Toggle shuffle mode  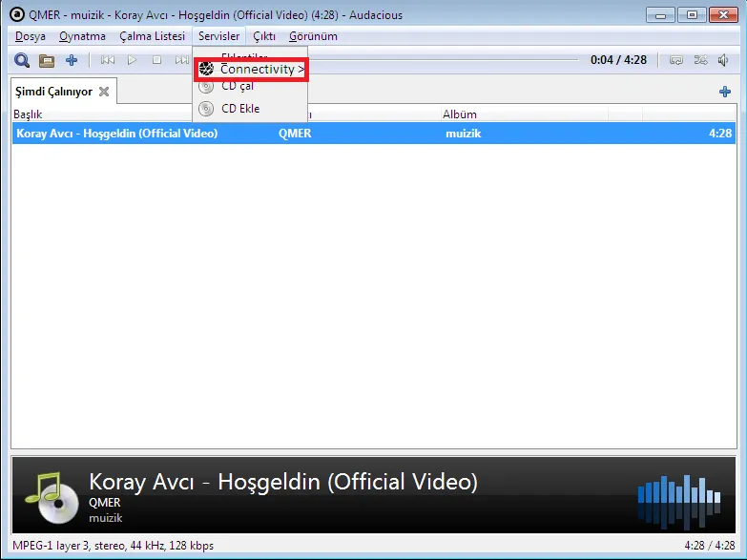[x=701, y=60]
